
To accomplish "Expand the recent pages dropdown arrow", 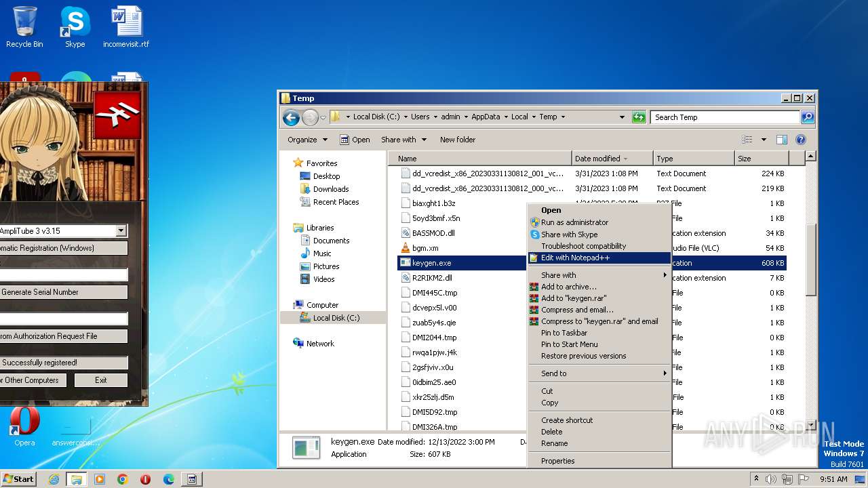I will 323,117.
